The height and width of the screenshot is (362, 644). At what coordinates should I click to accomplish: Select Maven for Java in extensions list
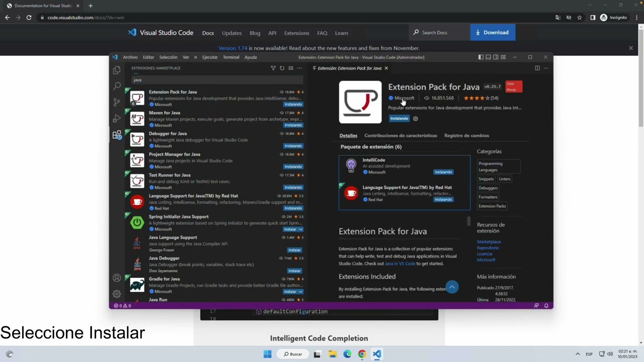216,119
